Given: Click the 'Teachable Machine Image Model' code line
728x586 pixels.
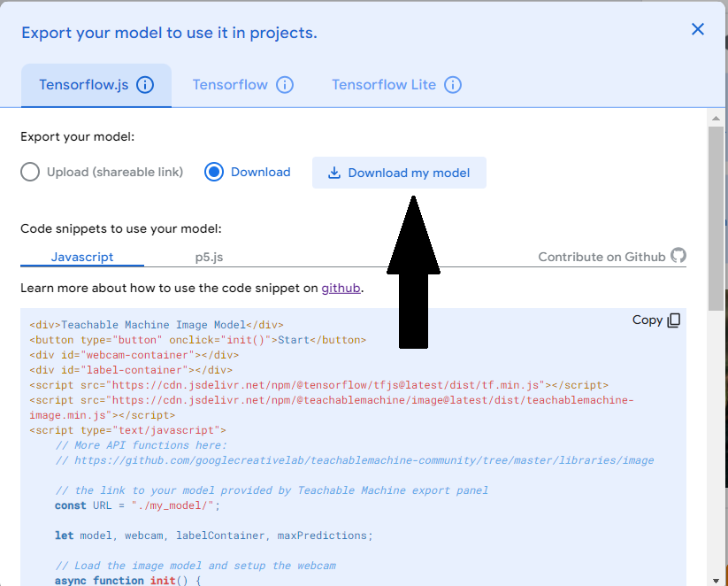Looking at the screenshot, I should point(157,325).
